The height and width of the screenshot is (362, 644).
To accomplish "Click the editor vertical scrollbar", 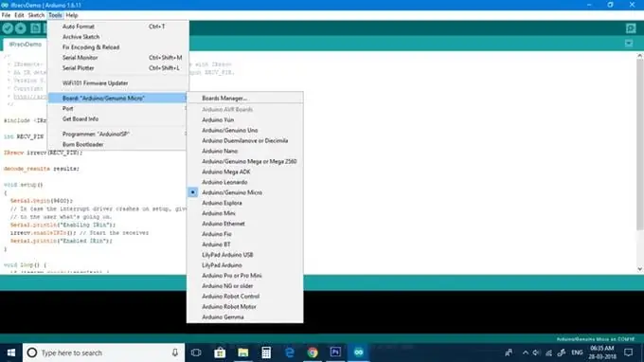I will tap(639, 162).
